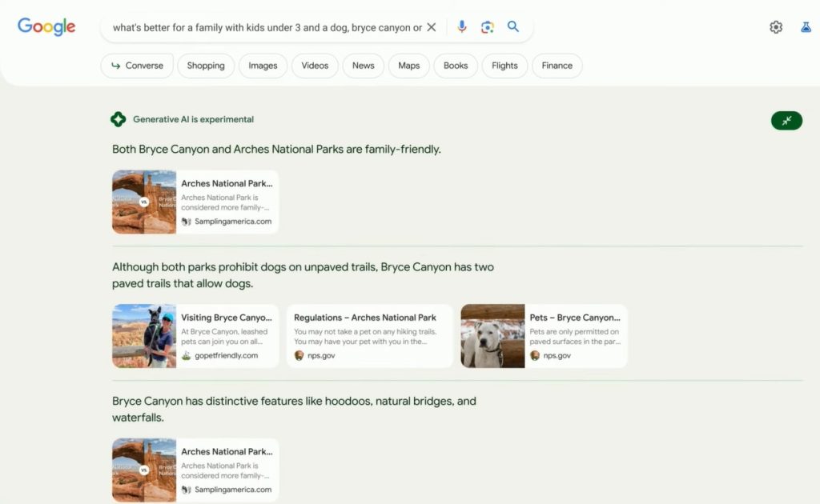This screenshot has height=504, width=820.
Task: Clear the search query with X icon
Action: [x=431, y=27]
